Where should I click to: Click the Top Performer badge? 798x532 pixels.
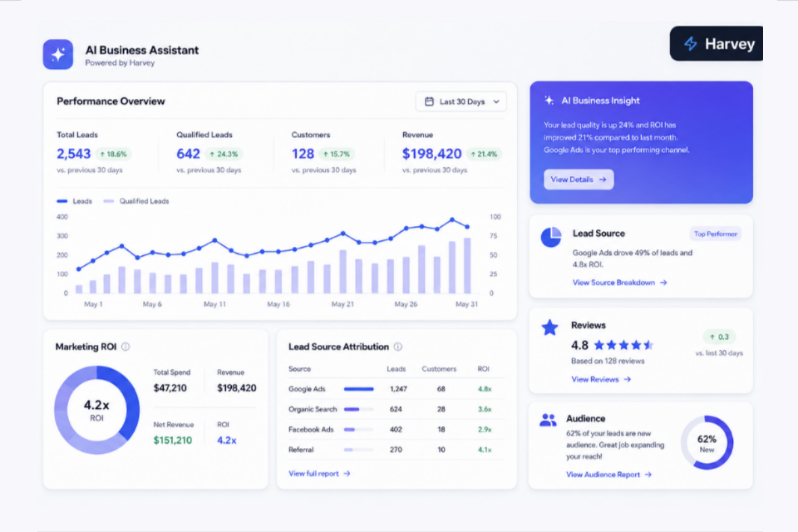point(715,234)
